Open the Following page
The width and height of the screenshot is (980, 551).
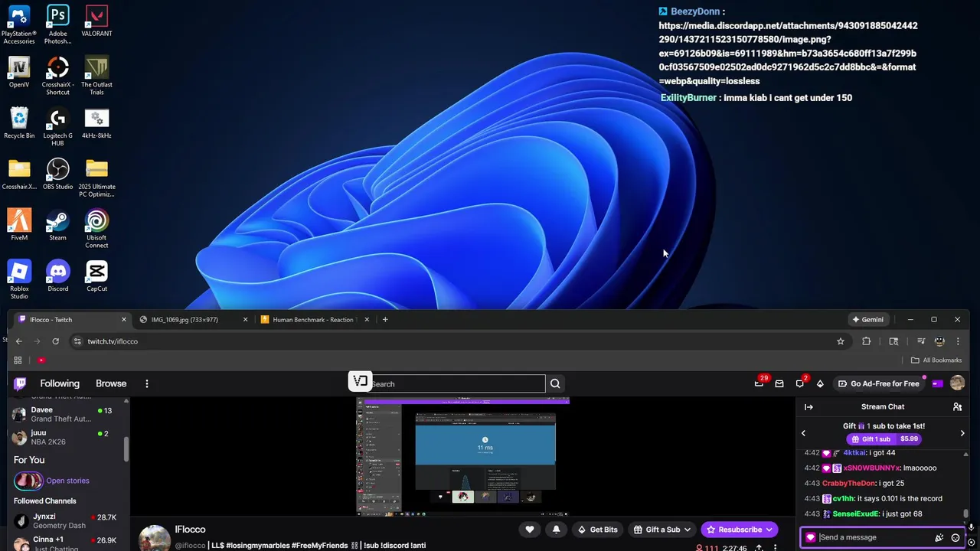tap(60, 383)
